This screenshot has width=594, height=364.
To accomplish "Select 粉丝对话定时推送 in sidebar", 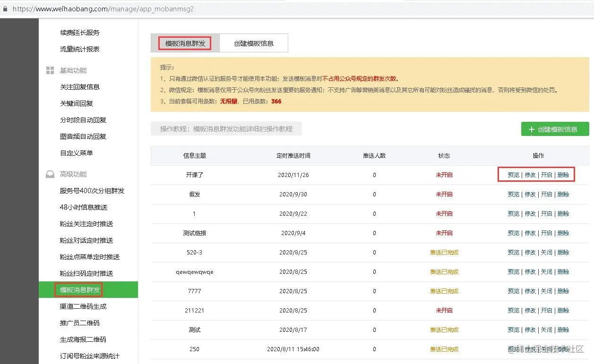I will pyautogui.click(x=86, y=240).
